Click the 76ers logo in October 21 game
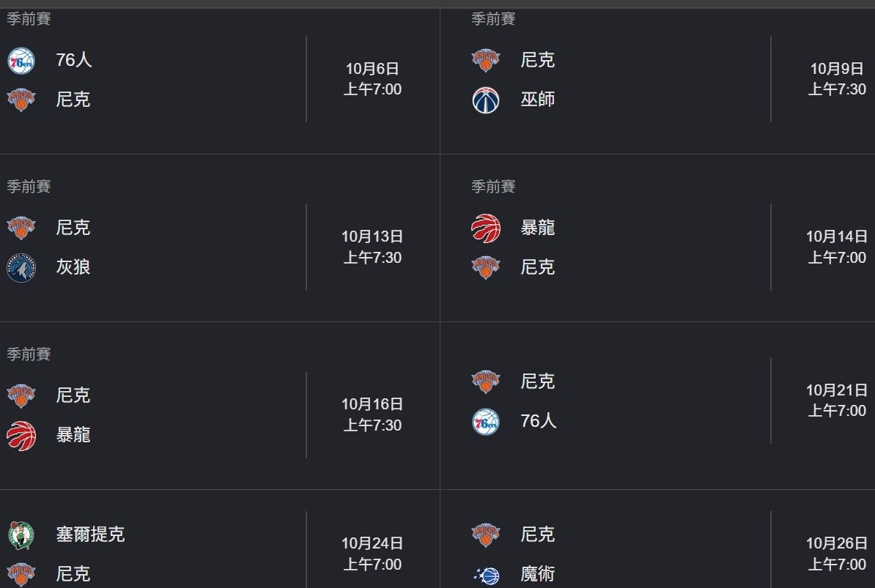This screenshot has height=588, width=875. coord(485,422)
